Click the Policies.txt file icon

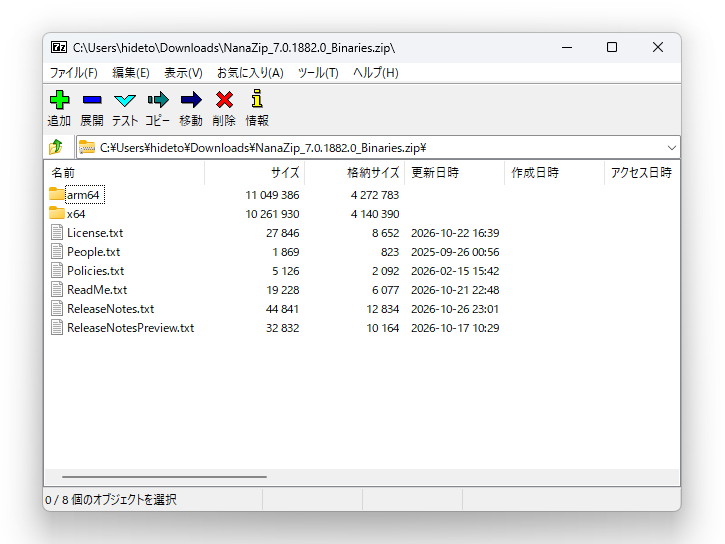[x=57, y=270]
